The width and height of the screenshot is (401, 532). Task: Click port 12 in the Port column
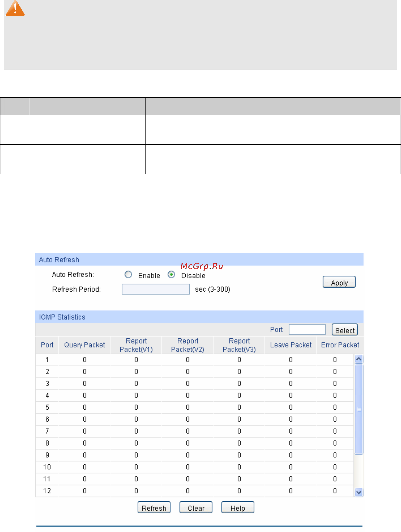click(x=47, y=491)
